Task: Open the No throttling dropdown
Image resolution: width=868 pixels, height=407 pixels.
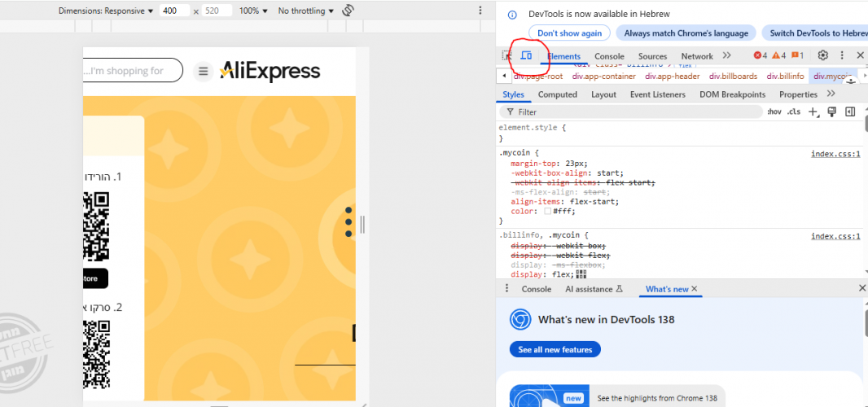Action: (x=305, y=11)
